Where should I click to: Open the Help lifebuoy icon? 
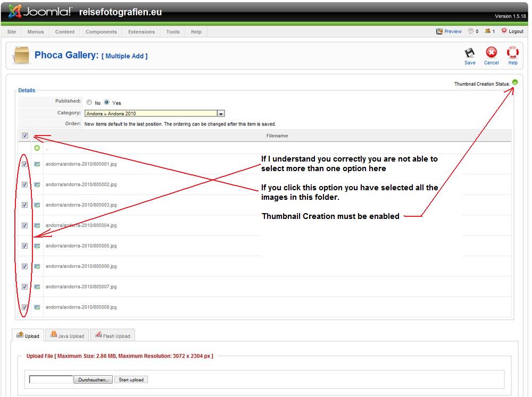coord(512,53)
